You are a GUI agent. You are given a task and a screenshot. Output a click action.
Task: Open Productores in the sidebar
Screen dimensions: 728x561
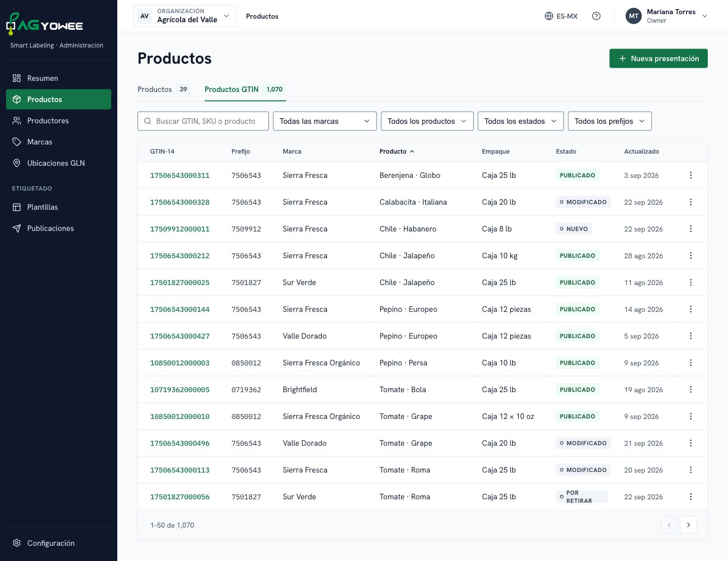[x=59, y=121]
